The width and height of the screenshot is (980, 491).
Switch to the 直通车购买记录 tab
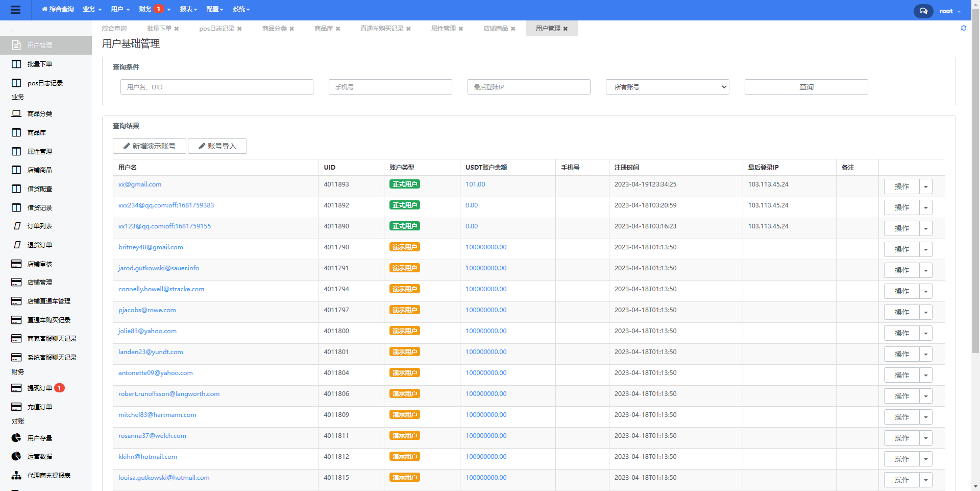[382, 29]
